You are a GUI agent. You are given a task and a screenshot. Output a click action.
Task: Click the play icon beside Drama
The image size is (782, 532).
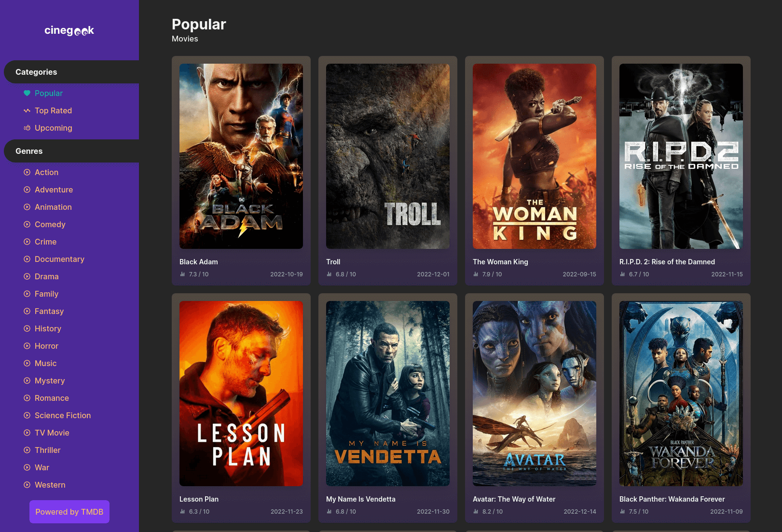coord(27,276)
